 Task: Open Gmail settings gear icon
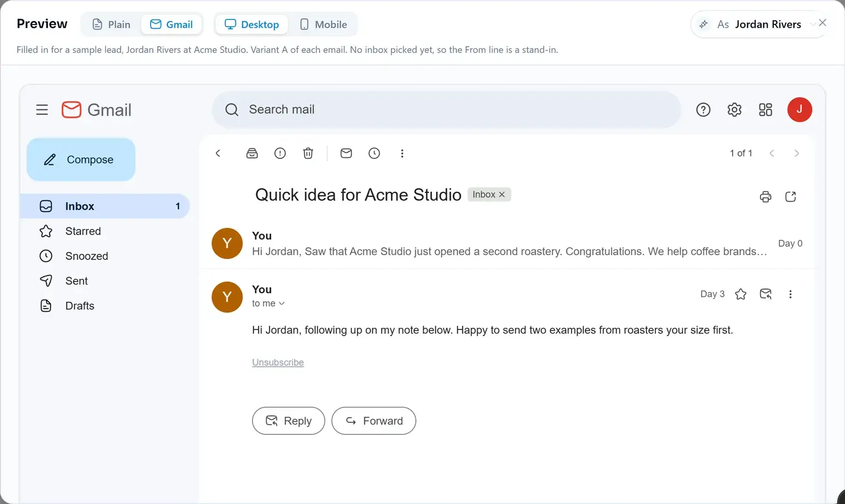pyautogui.click(x=734, y=109)
